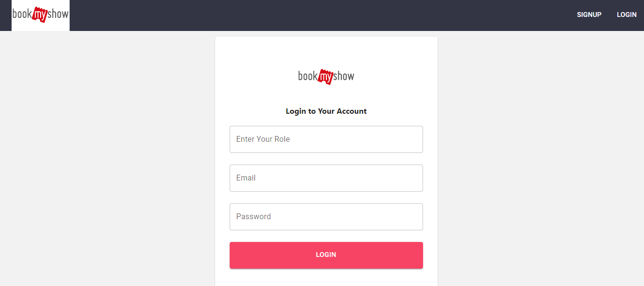Click the Email placeholder text
This screenshot has width=644, height=286.
pyautogui.click(x=246, y=178)
